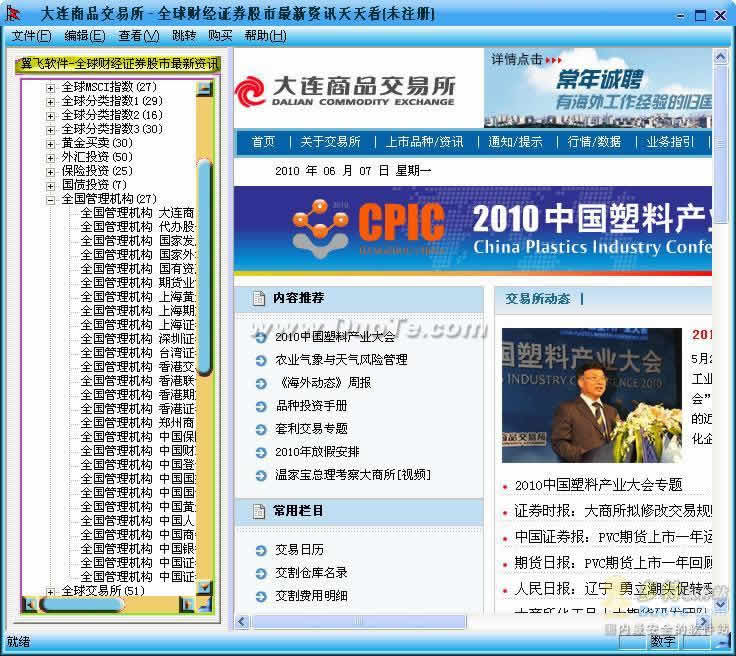Click arrow bullet beside 2010年放假安排
736x656 pixels.
261,452
